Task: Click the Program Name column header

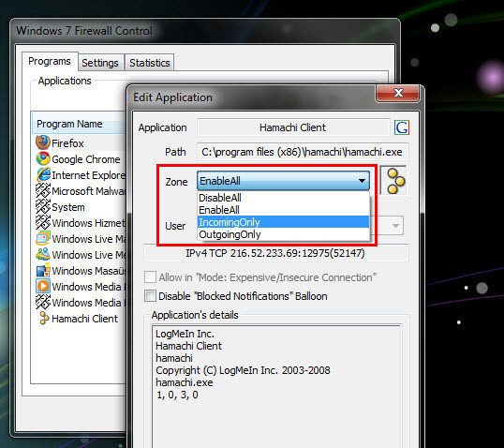Action: click(79, 124)
